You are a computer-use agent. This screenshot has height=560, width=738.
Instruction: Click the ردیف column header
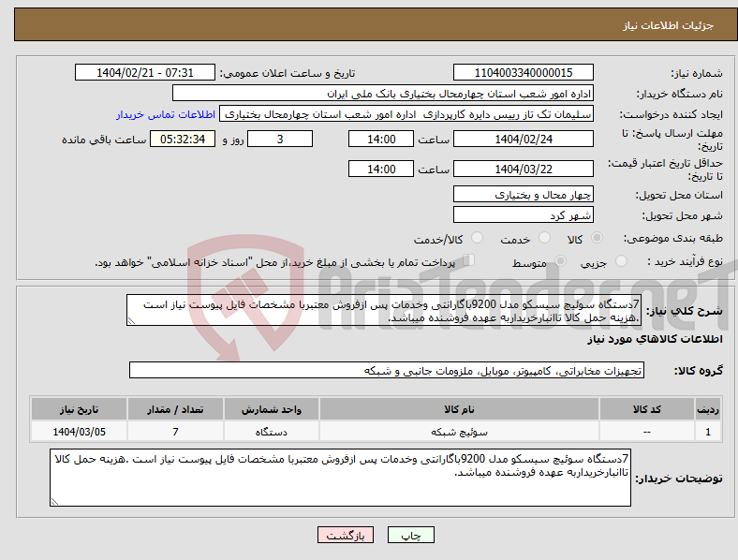708,409
